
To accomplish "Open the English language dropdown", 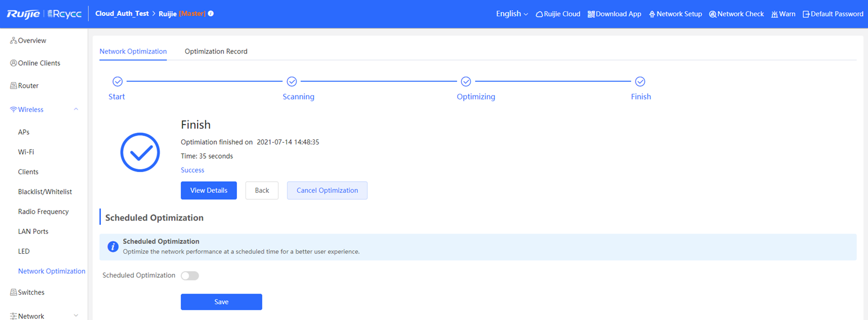I will (512, 13).
